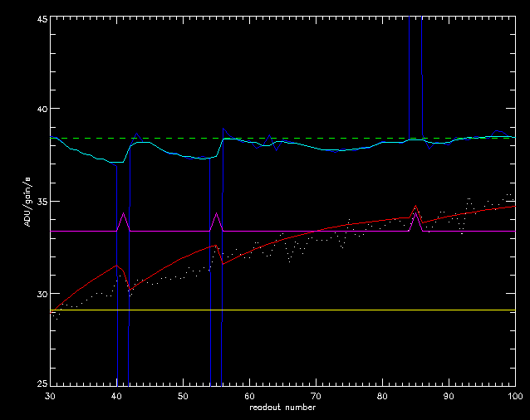Viewport: 530px width, 420px height.
Task: Click the y-axis tick label 40
Action: click(x=42, y=109)
